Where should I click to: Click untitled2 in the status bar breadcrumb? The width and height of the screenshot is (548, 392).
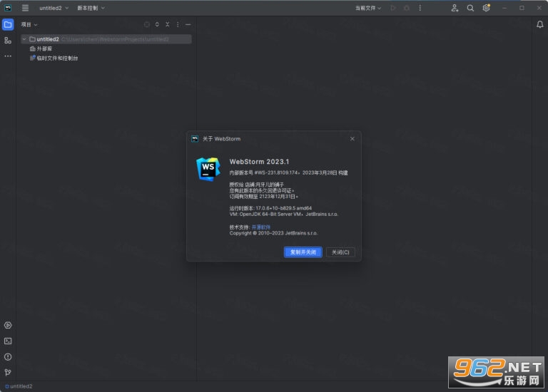[19, 386]
